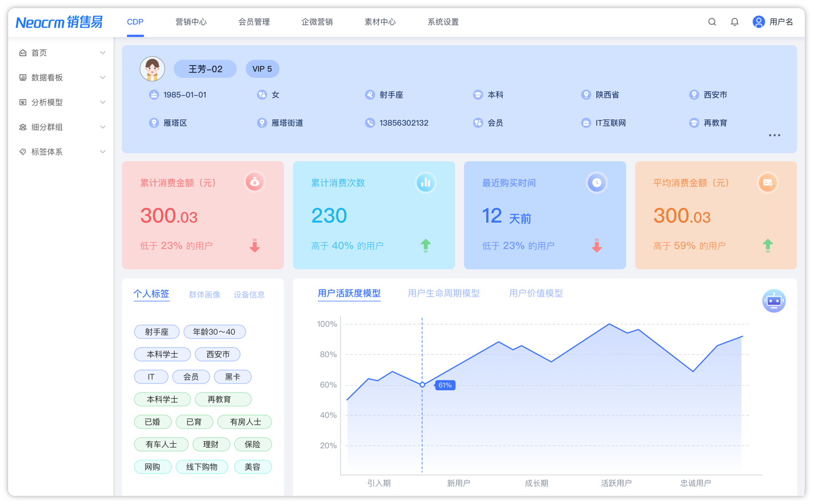
Task: Click the location pin beside 雁塔区
Action: click(154, 123)
